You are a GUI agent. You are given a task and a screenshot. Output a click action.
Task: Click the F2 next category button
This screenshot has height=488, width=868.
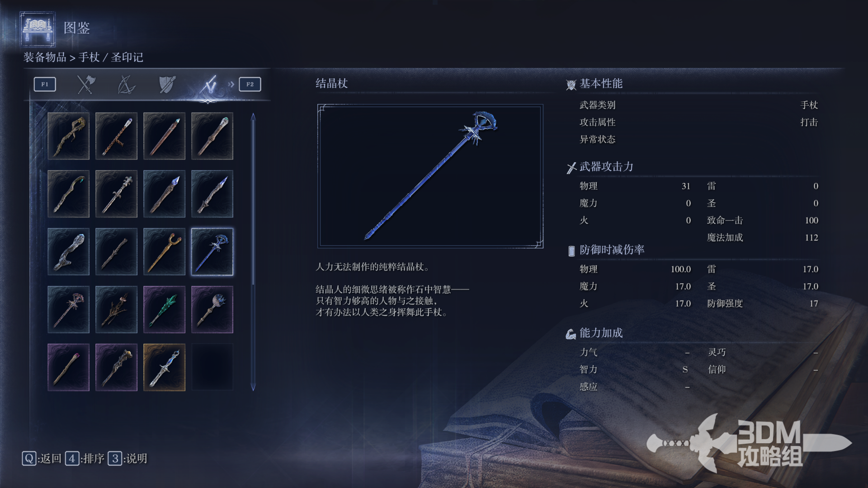(x=250, y=84)
